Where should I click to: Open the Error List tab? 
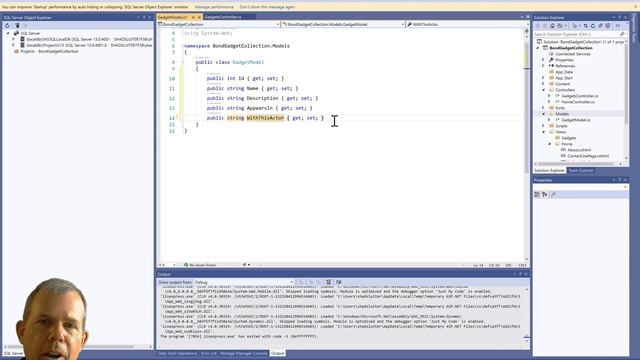click(209, 353)
